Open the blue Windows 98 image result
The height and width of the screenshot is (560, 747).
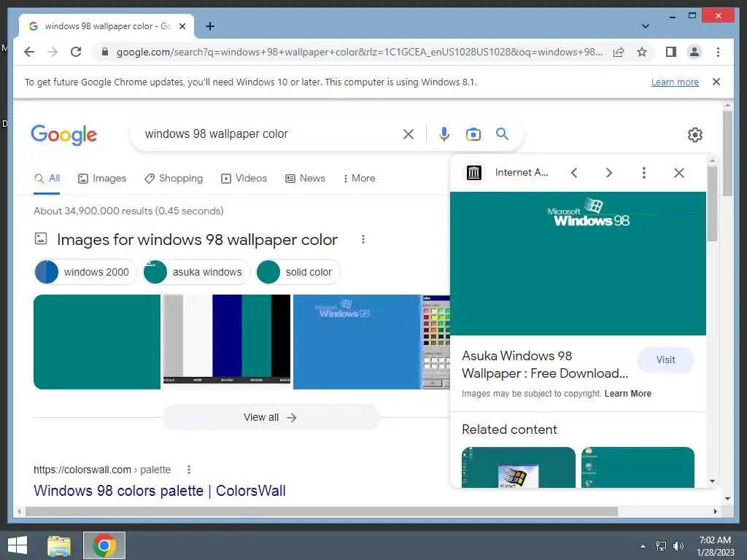[357, 342]
